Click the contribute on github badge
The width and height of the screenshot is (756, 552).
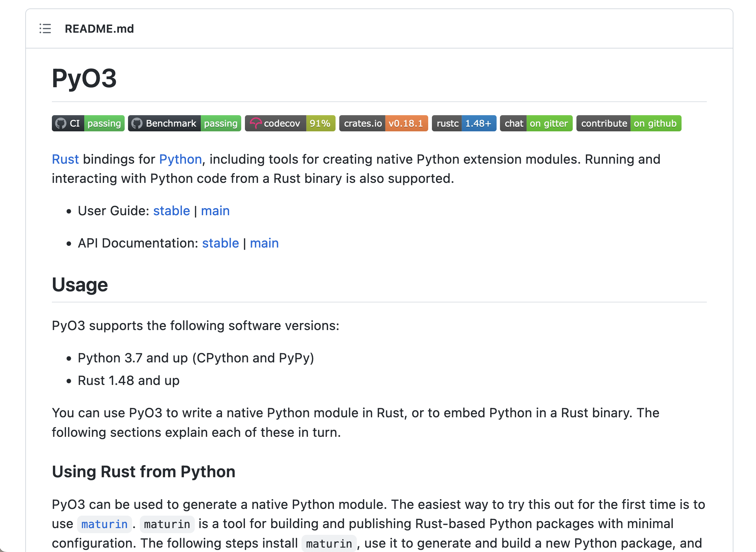[628, 123]
